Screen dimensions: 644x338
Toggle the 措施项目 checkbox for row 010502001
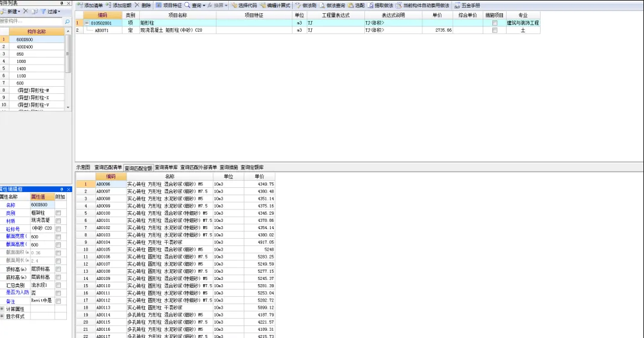495,23
